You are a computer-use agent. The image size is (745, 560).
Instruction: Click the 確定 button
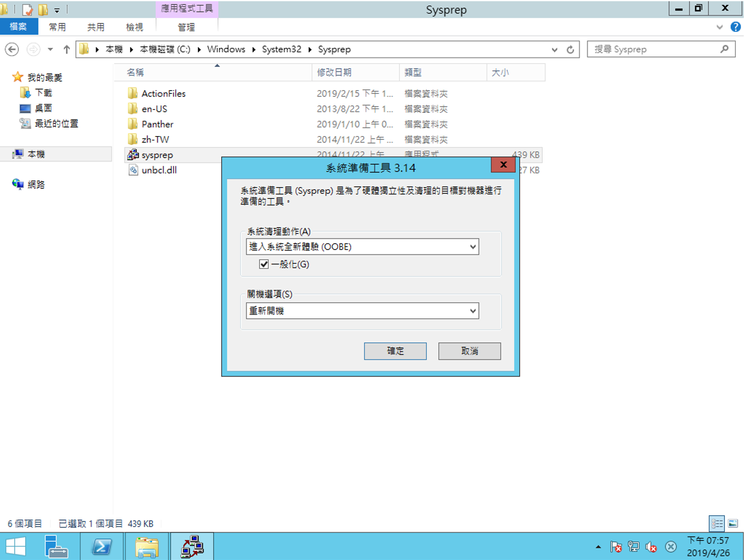(x=395, y=351)
